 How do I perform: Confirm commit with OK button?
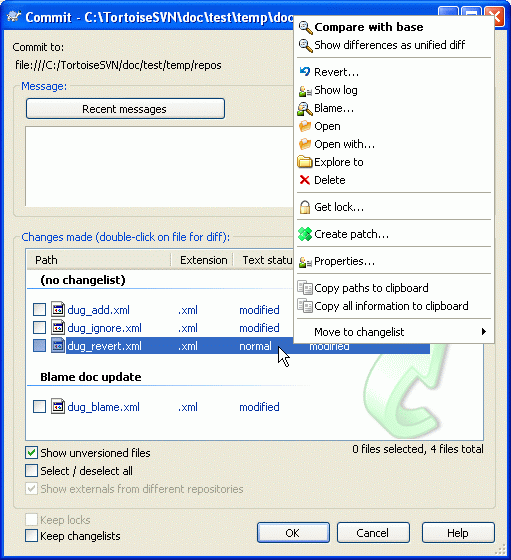click(x=293, y=533)
